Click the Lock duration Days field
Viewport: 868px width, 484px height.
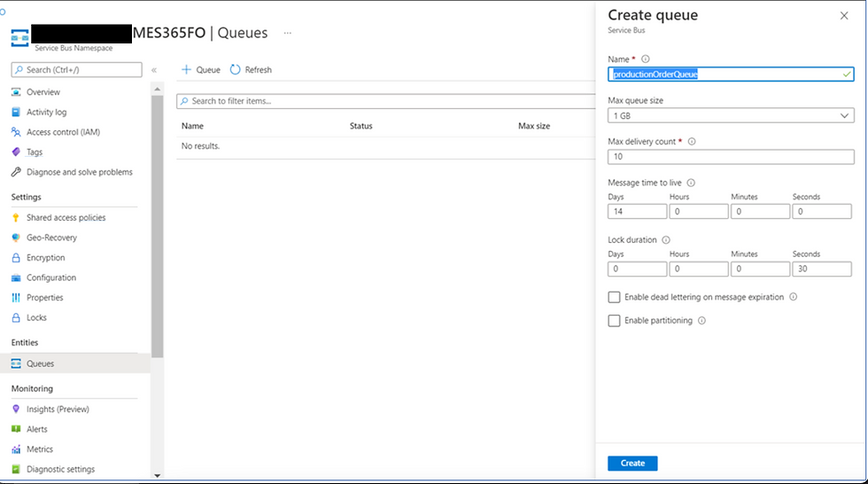tap(637, 269)
